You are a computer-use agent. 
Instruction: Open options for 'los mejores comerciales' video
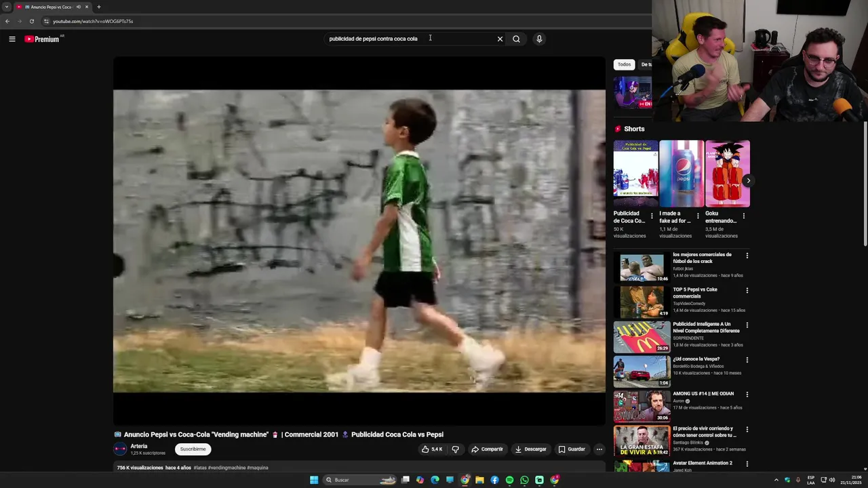pos(747,256)
